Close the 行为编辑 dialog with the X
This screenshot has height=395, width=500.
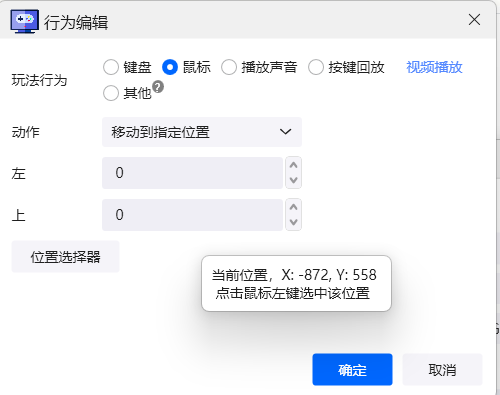coord(474,20)
